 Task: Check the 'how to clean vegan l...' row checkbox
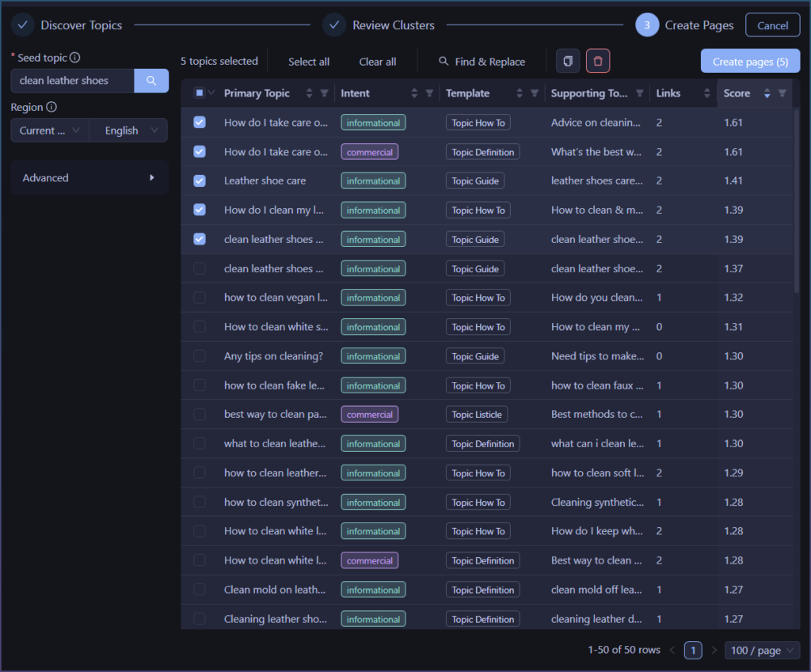coord(200,298)
